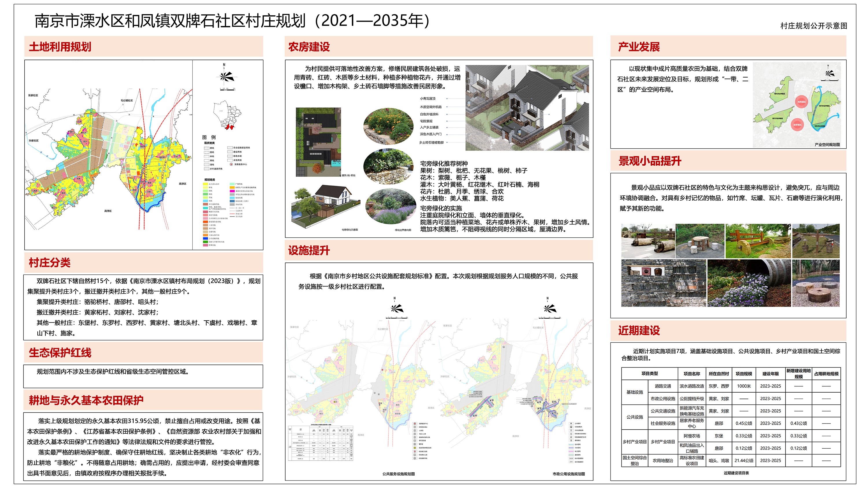The width and height of the screenshot is (868, 488).
Task: Click the 耕地 pattern box in legend
Action: coord(207,148)
